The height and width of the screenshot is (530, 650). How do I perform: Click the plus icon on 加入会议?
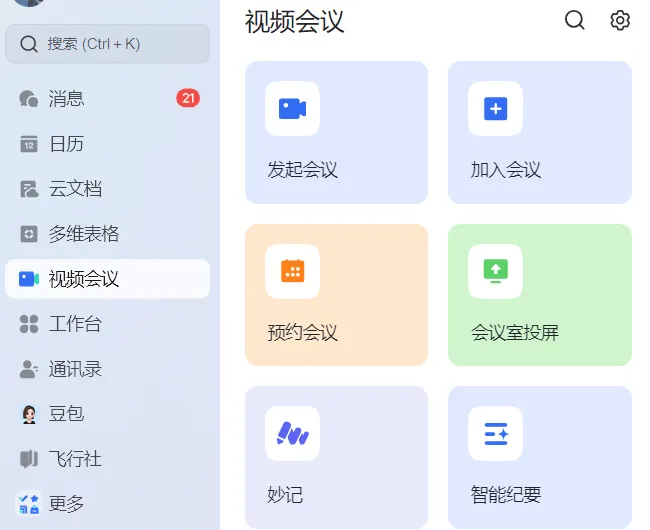pyautogui.click(x=495, y=109)
